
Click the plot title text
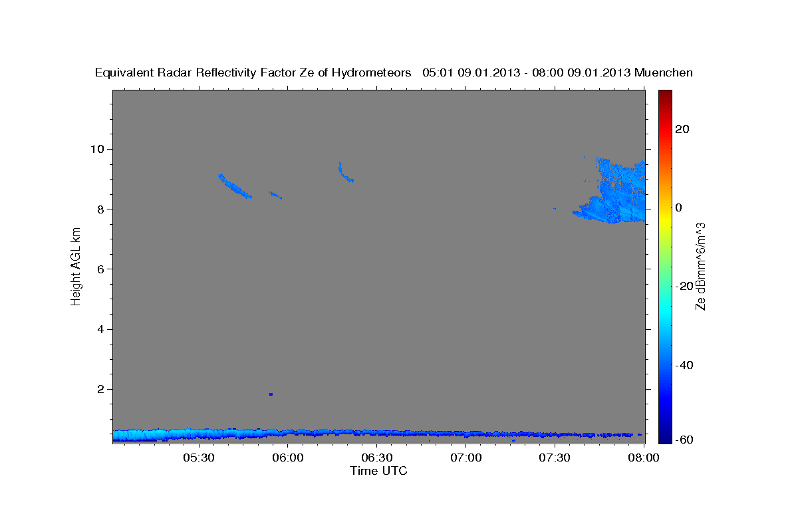(x=394, y=72)
